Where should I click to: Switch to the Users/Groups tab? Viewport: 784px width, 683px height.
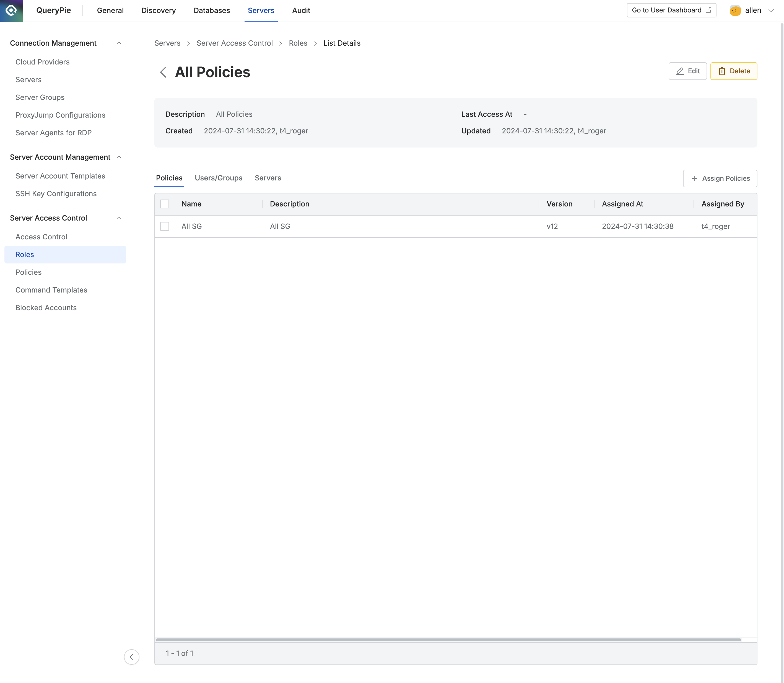(219, 178)
